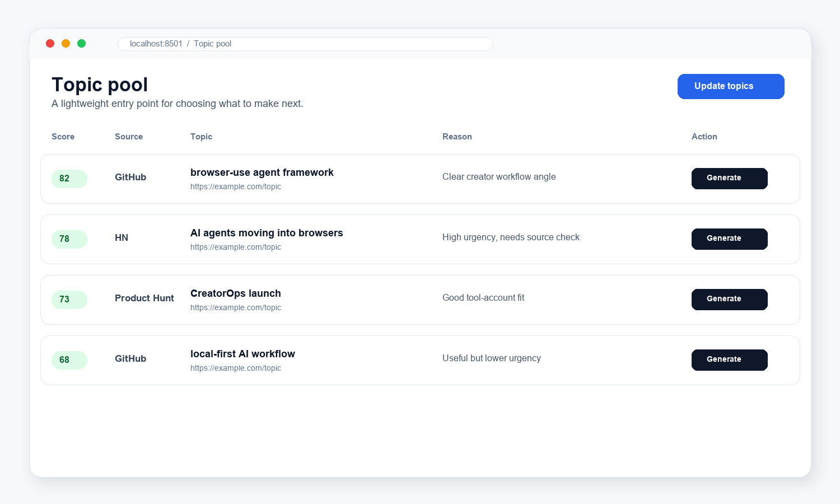Open the browser-use agent framework URL link
This screenshot has height=504, width=840.
coord(236,186)
